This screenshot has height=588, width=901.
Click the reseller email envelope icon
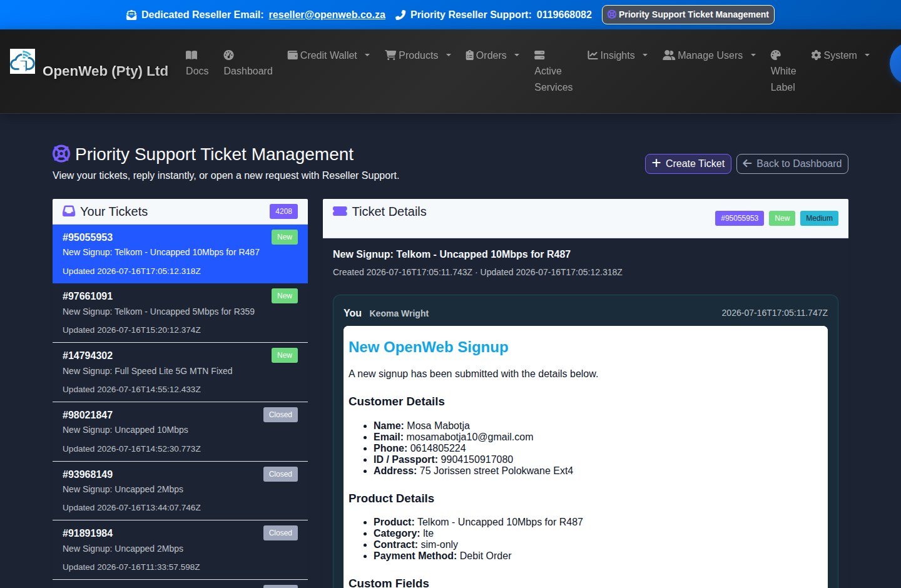tap(131, 15)
